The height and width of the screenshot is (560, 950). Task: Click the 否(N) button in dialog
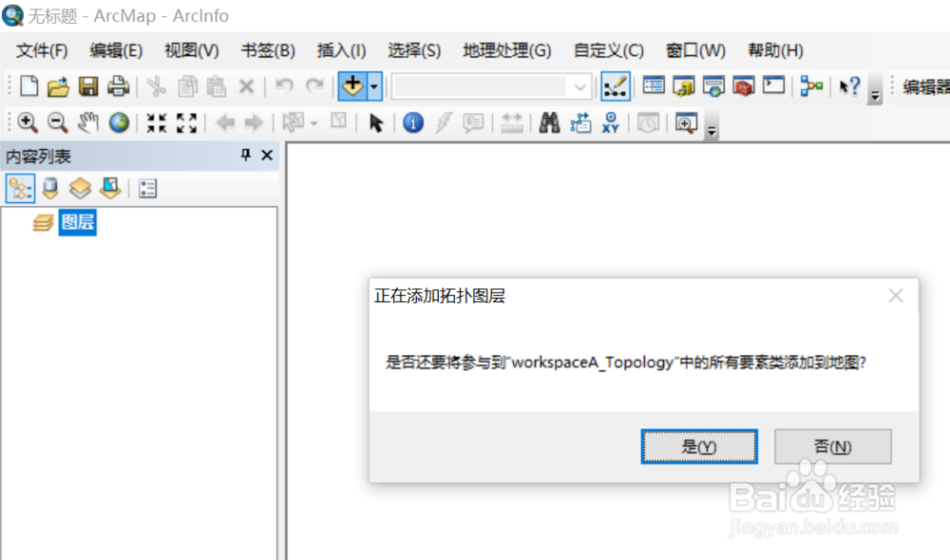(833, 447)
